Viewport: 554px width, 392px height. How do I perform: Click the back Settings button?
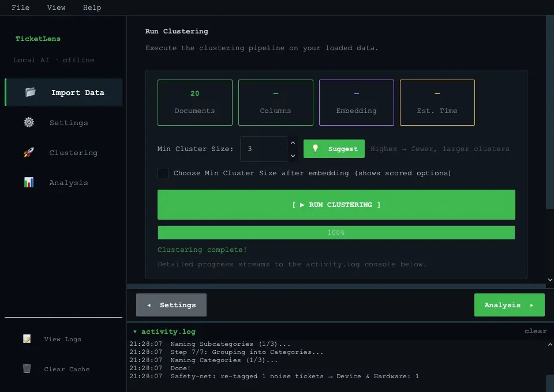tap(171, 305)
